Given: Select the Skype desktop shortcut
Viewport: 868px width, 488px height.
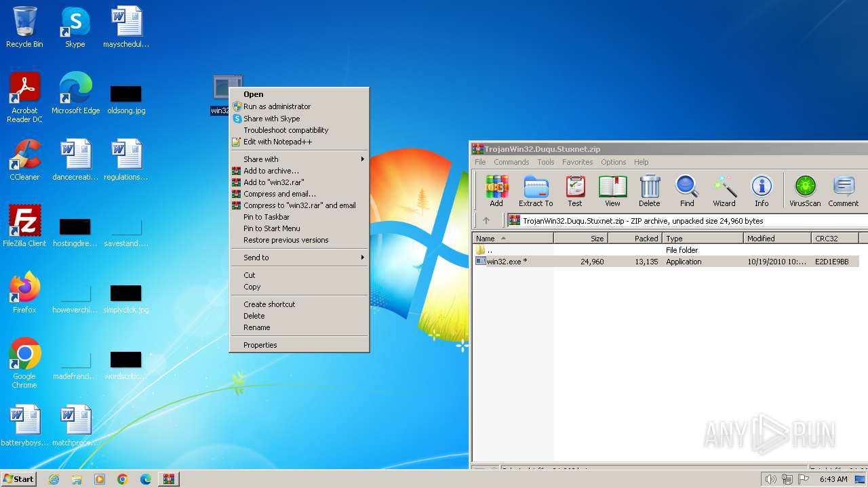Looking at the screenshot, I should [75, 27].
